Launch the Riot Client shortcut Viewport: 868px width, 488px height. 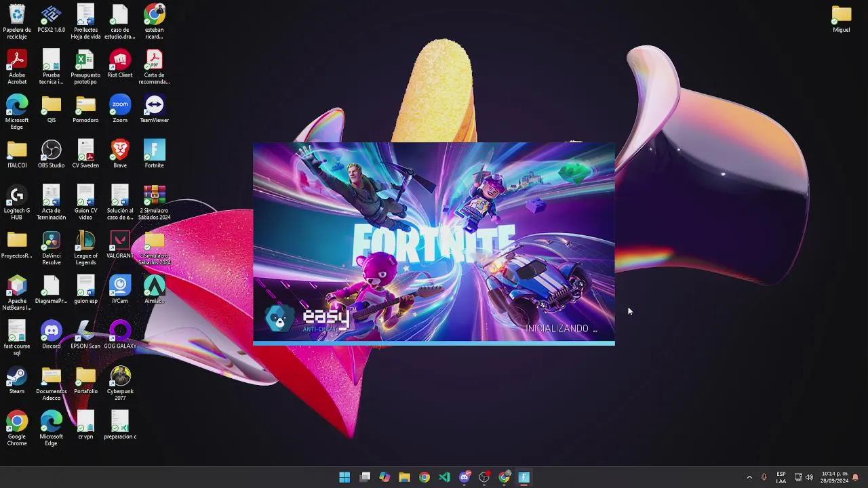click(x=120, y=64)
